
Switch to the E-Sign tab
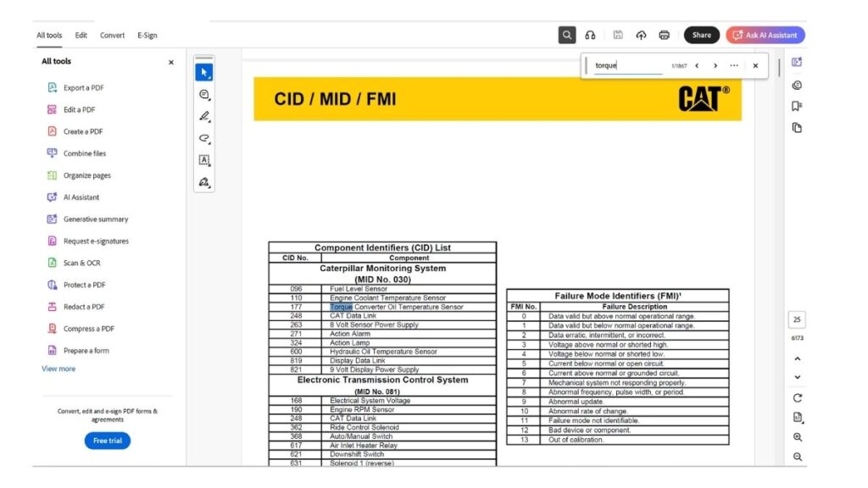pos(147,36)
